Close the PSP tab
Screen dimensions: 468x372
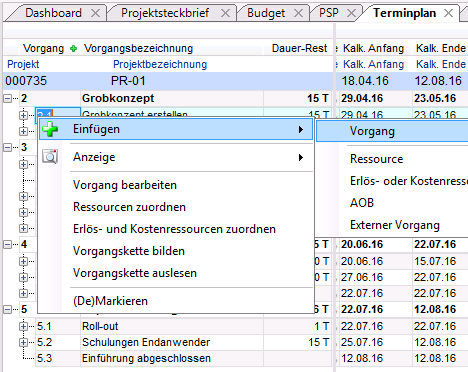click(351, 13)
